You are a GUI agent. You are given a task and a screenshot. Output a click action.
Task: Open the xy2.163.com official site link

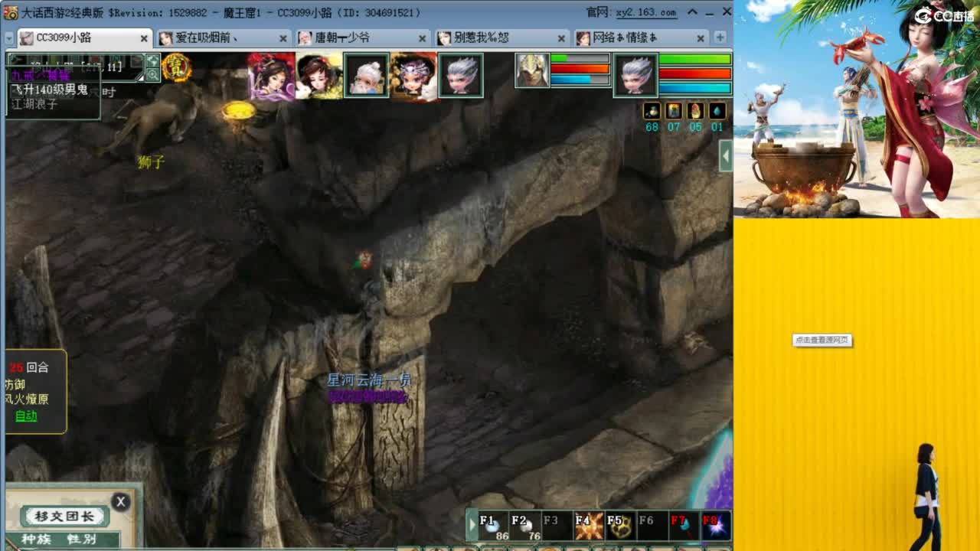[646, 12]
